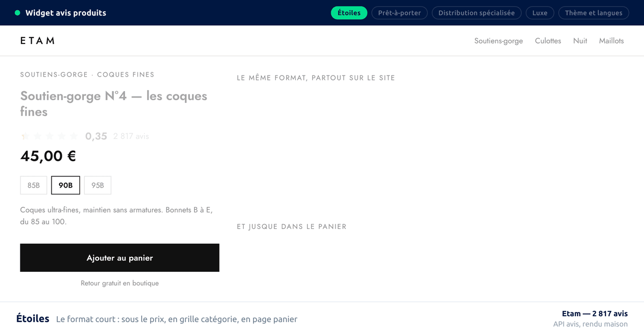This screenshot has height=335, width=644.
Task: Click the SOUTIENS-GORGE · COQUES FINES breadcrumb
Action: [x=87, y=75]
